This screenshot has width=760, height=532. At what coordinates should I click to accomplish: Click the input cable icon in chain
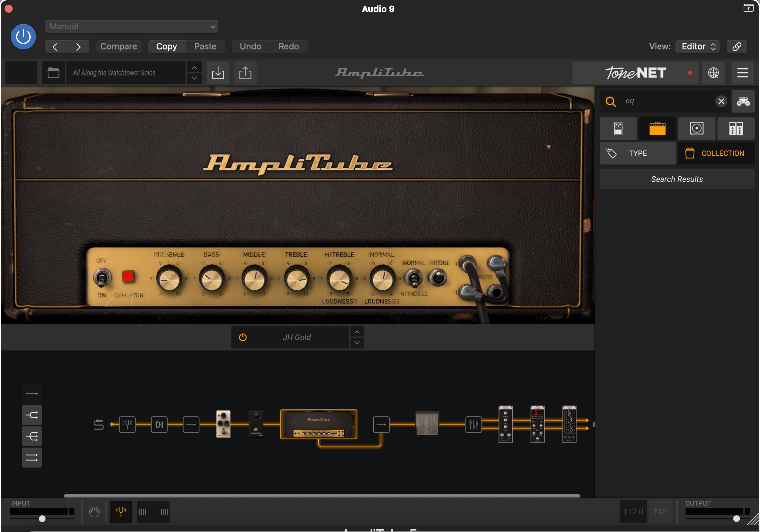coord(99,425)
